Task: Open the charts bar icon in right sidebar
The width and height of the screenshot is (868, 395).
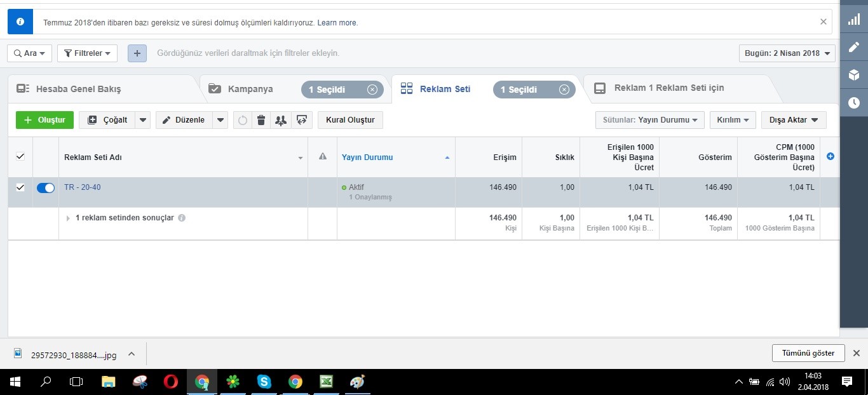Action: (x=854, y=20)
